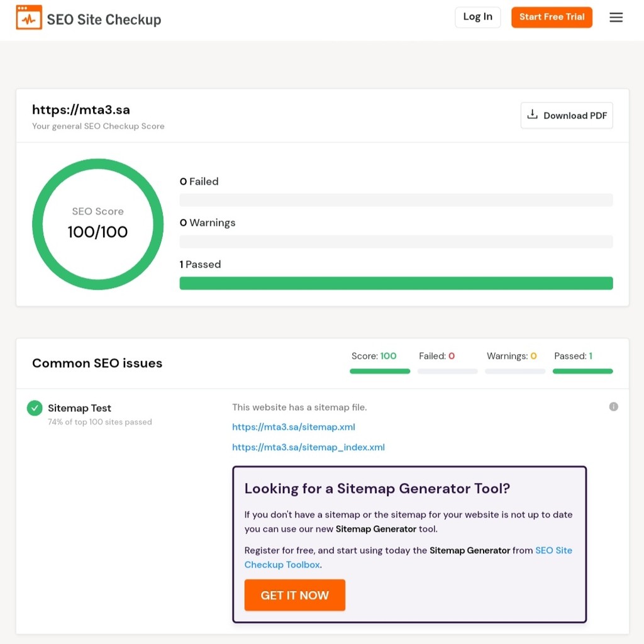Click the SEO Score circular gauge
644x644 pixels.
(97, 224)
